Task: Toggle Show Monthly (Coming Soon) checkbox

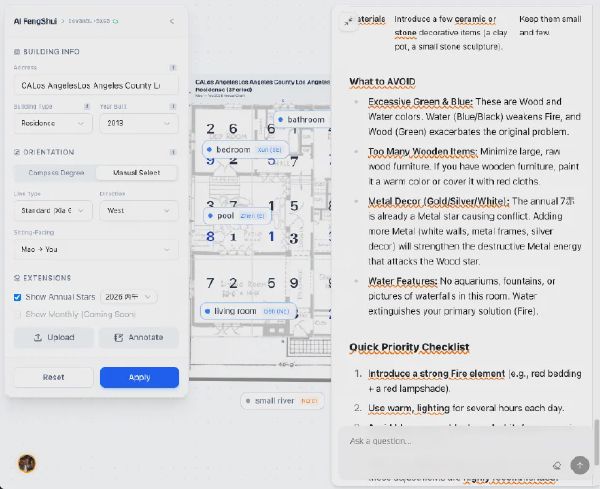Action: click(17, 315)
